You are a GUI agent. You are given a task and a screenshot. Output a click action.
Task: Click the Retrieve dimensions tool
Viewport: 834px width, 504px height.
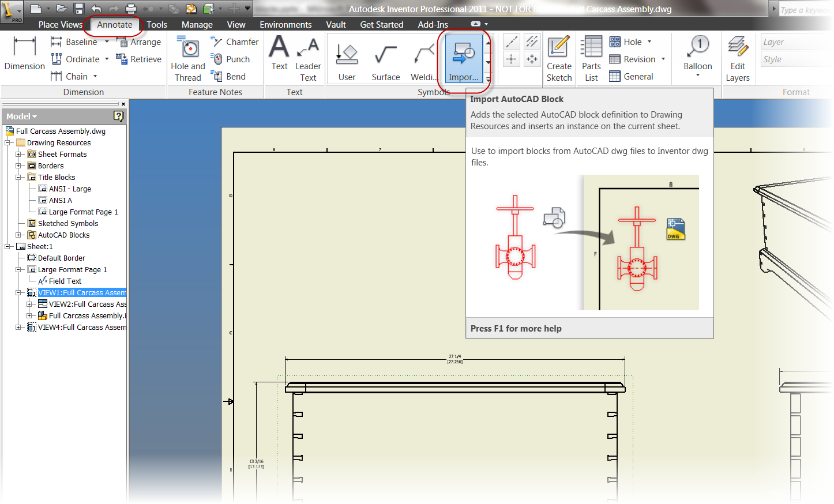pos(138,59)
